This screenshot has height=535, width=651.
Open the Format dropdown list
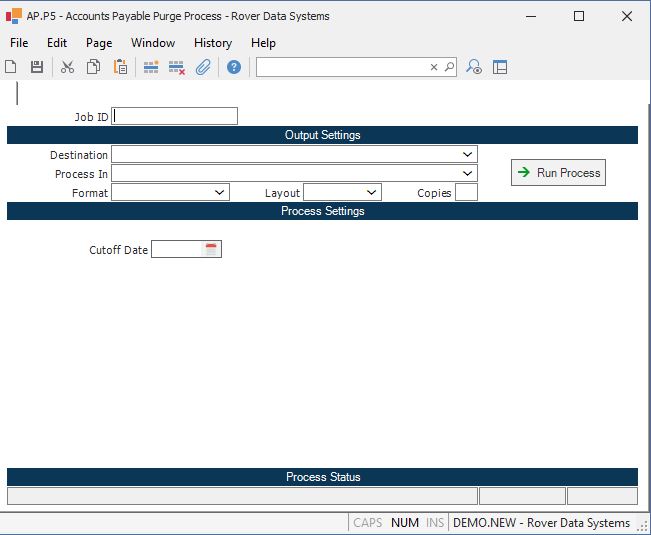[x=220, y=192]
